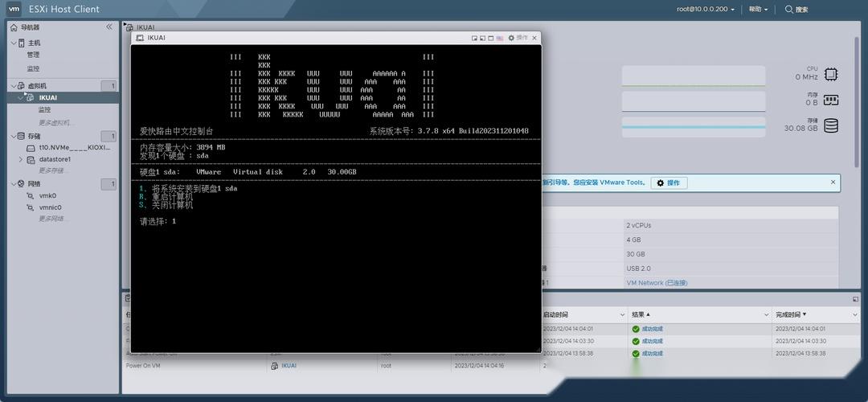Collapse the IKUAI tree node
This screenshot has height=402, width=868.
(21, 97)
